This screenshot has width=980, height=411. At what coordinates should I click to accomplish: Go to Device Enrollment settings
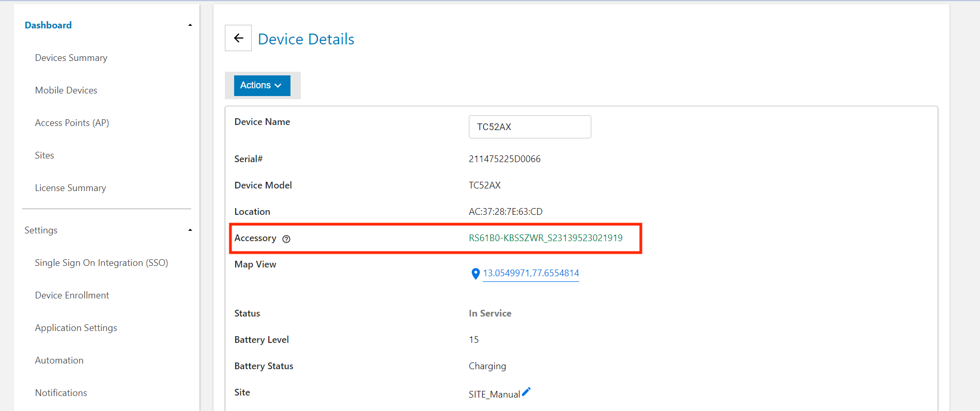[72, 295]
